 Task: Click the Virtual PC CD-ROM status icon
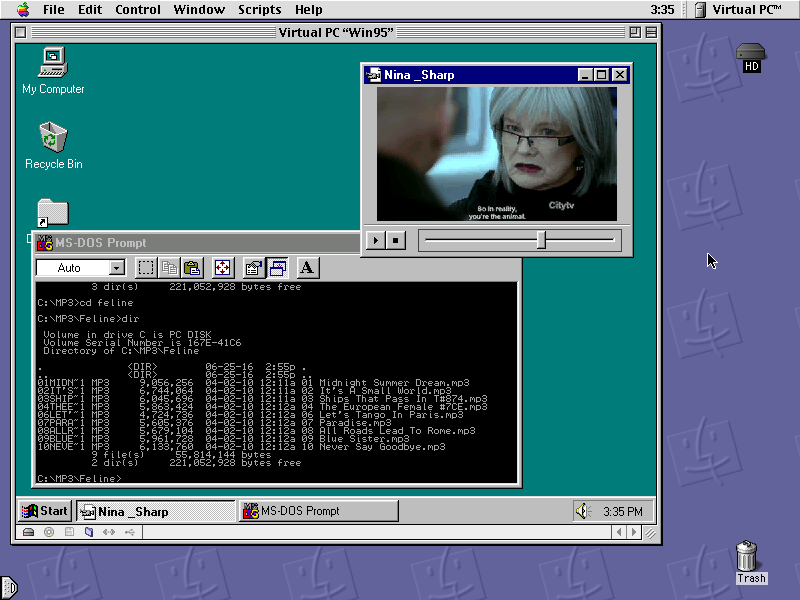click(x=49, y=532)
